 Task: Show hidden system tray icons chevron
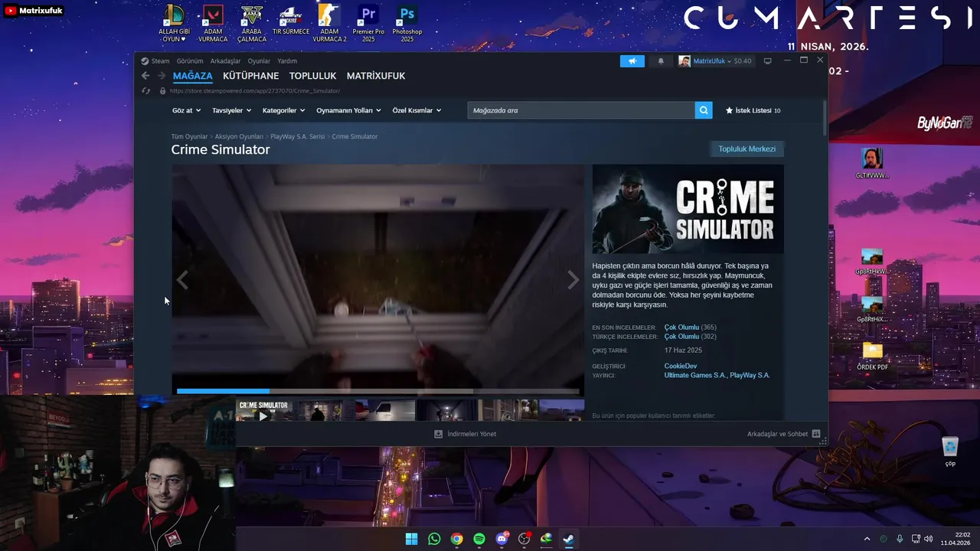tap(867, 539)
